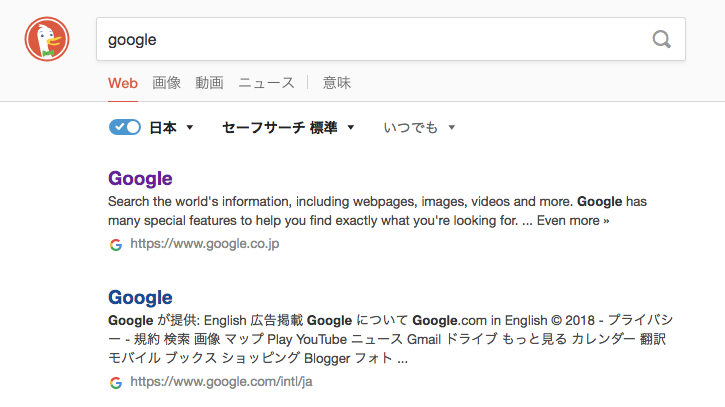
Task: Open the purple Google result title
Action: coord(140,179)
